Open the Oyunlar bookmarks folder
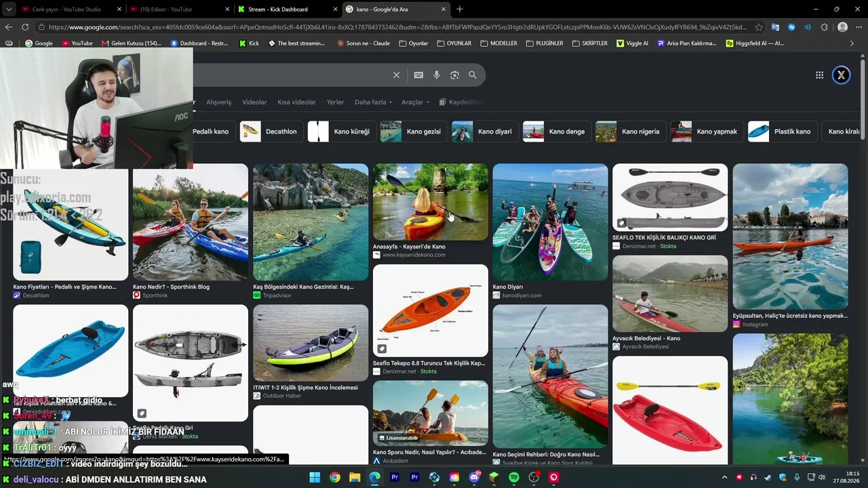This screenshot has height=488, width=868. point(414,43)
